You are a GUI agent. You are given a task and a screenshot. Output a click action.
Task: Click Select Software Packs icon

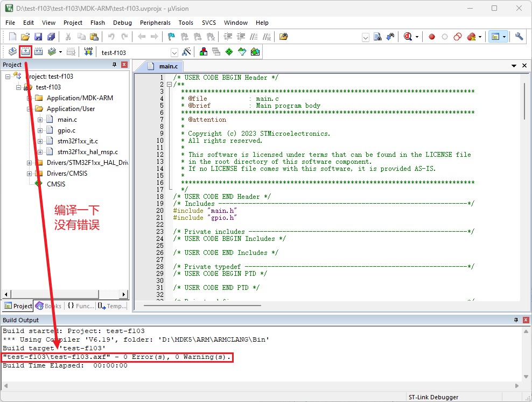click(242, 52)
